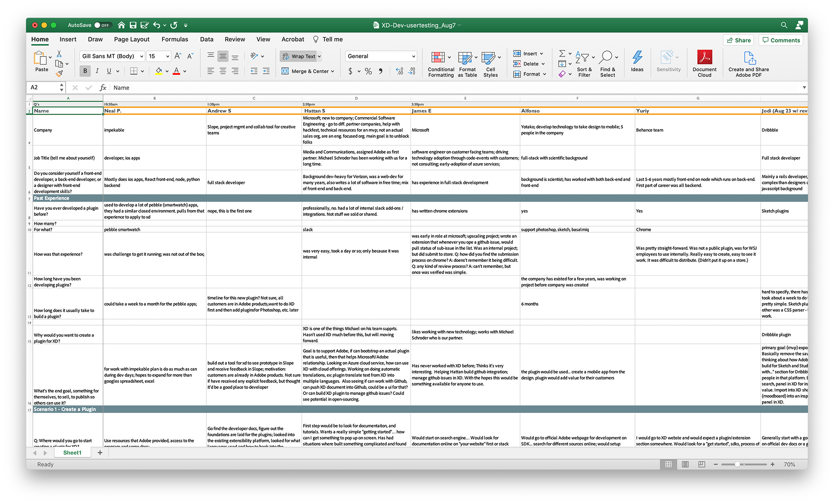Click the Share button
This screenshot has height=504, width=834.
[738, 40]
